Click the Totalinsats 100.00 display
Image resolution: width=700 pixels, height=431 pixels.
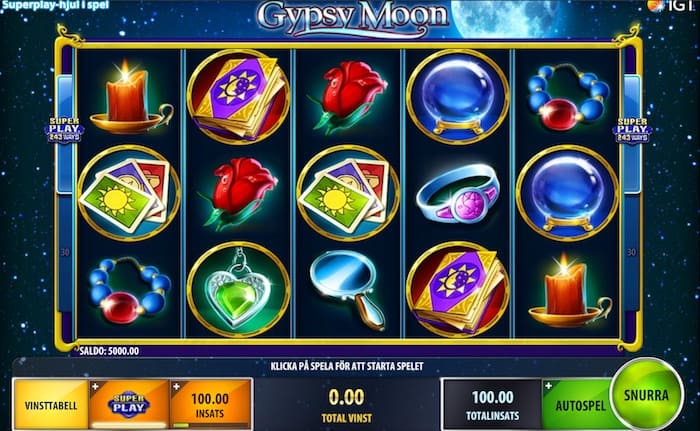click(x=492, y=404)
